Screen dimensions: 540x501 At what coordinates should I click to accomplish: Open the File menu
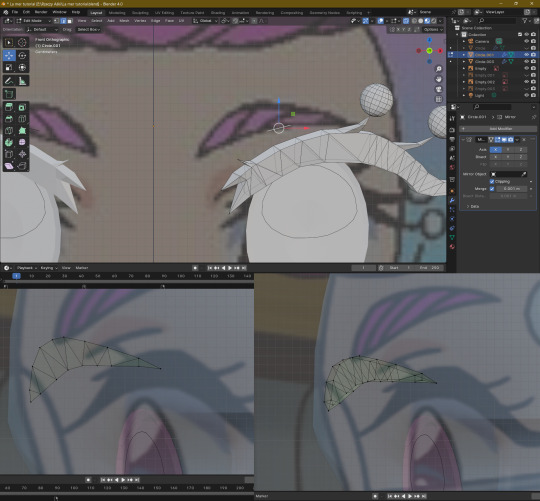point(15,12)
